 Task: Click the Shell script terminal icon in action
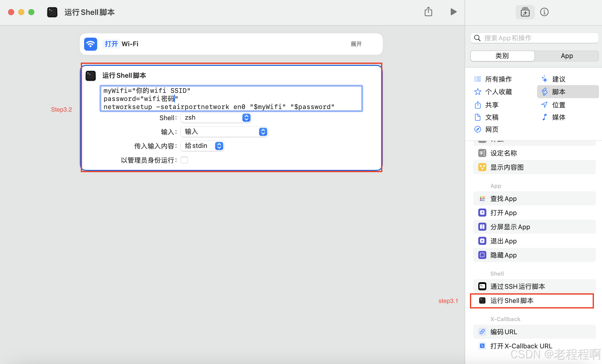(91, 75)
